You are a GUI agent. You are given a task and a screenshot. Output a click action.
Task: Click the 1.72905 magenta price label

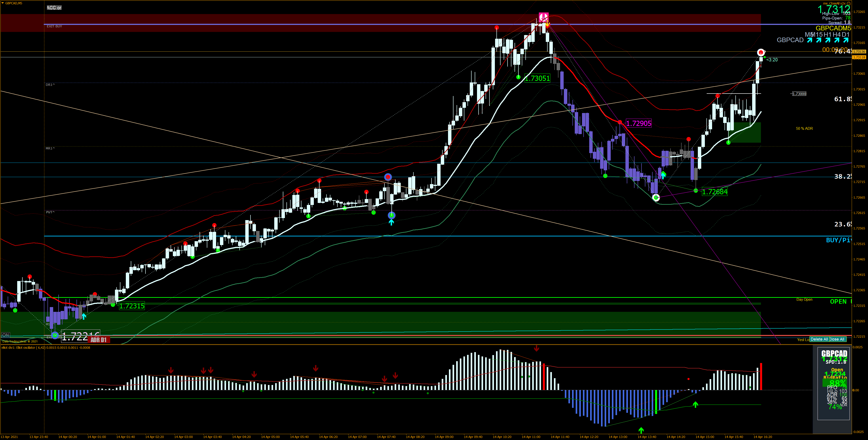(x=639, y=123)
